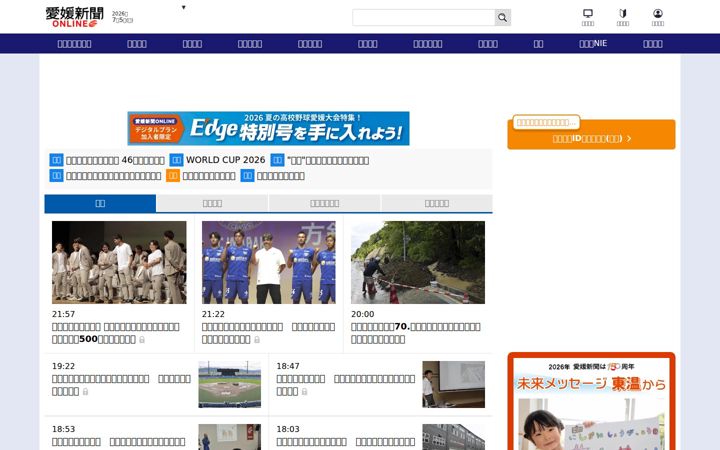Click the beginner leaf mark icon in header
The width and height of the screenshot is (720, 450).
coord(623,13)
